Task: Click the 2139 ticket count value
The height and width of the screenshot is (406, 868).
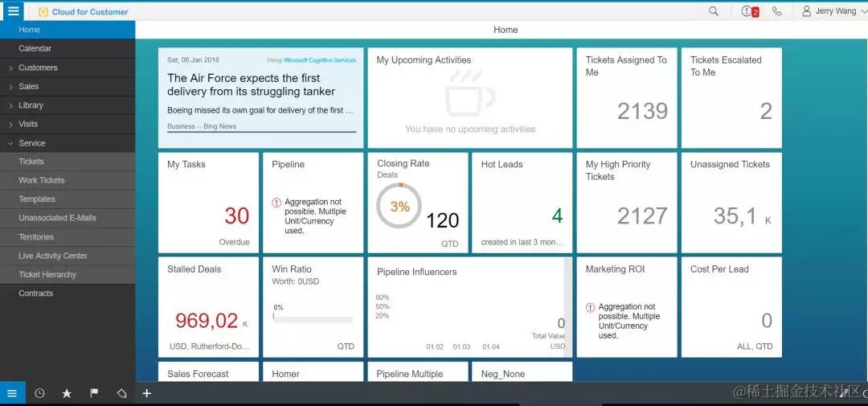Action: click(643, 111)
